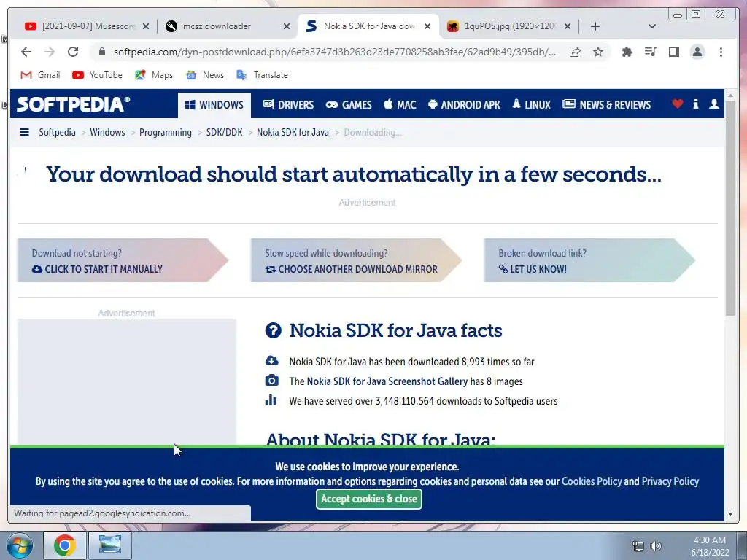
Task: Open the Cookies Policy link
Action: coord(592,481)
